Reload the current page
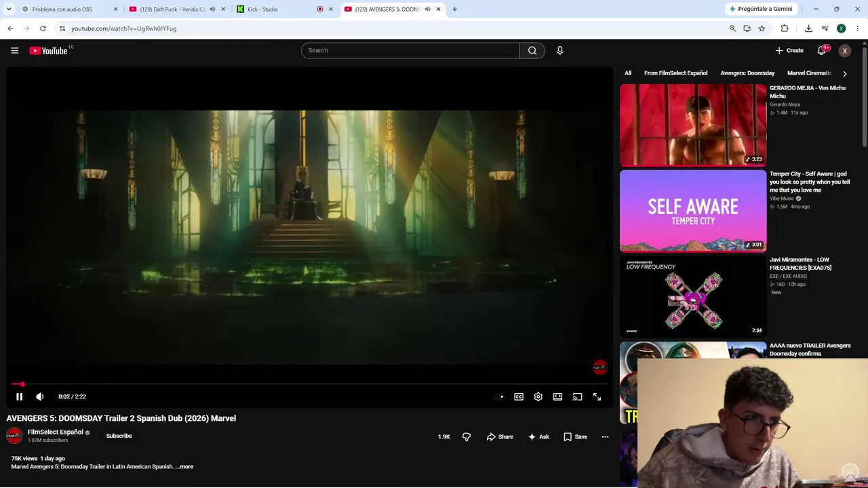868x488 pixels. (x=43, y=28)
